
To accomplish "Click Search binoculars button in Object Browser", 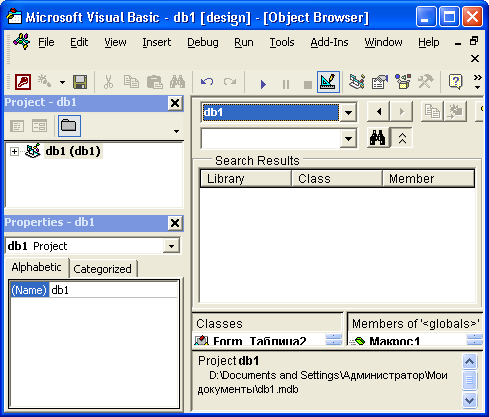I will (x=378, y=137).
